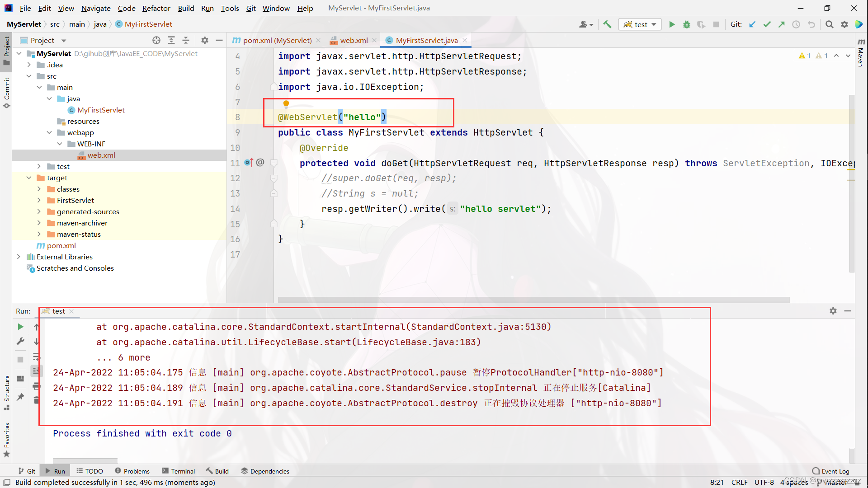Collapse the src folder

pyautogui.click(x=29, y=76)
